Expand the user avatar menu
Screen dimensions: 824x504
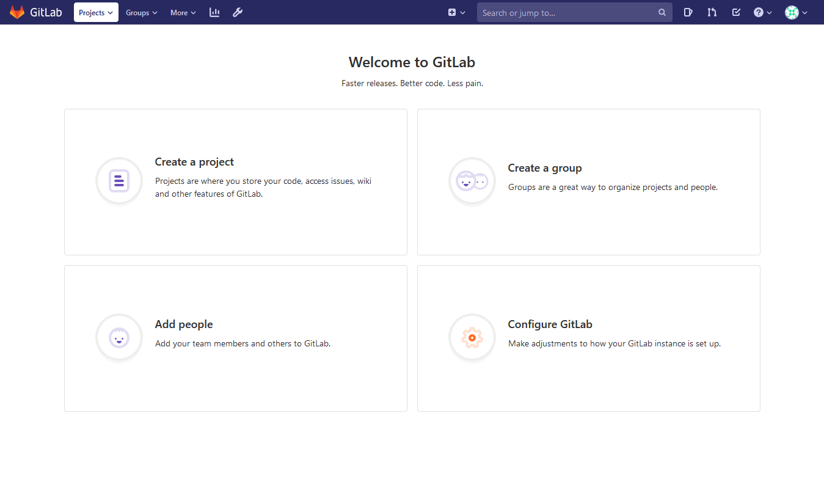(795, 12)
